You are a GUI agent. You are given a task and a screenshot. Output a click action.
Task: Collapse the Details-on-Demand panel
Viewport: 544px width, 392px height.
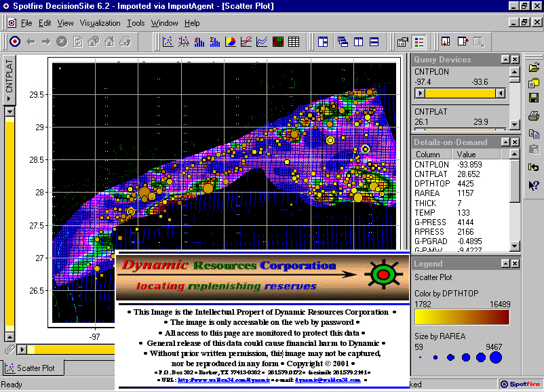click(505, 142)
